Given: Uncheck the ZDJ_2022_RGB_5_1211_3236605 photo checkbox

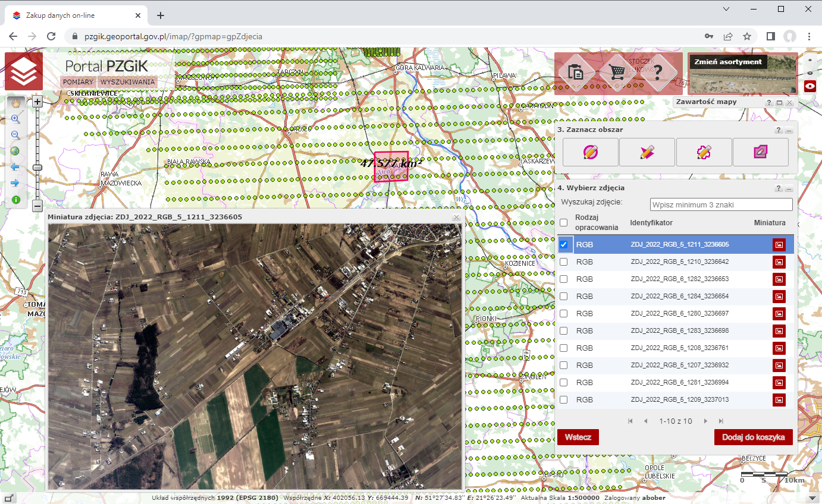Looking at the screenshot, I should pyautogui.click(x=564, y=244).
